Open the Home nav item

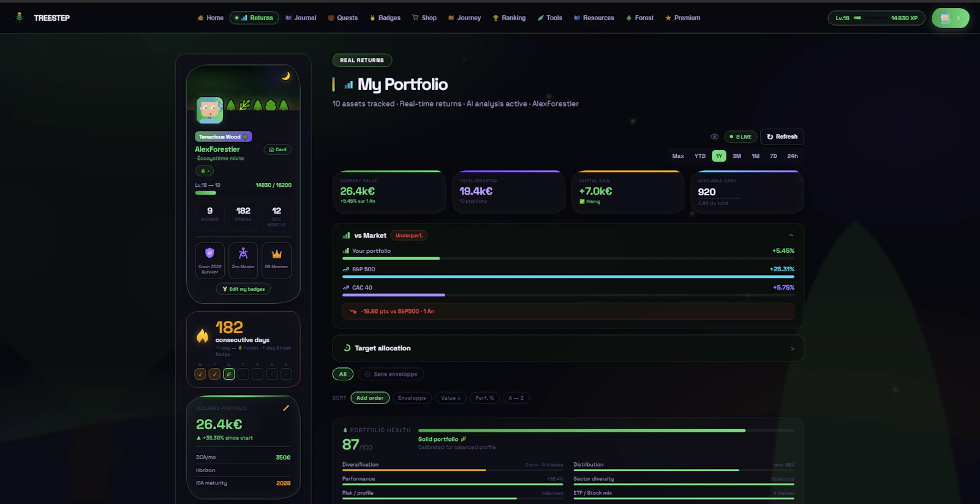tap(210, 18)
